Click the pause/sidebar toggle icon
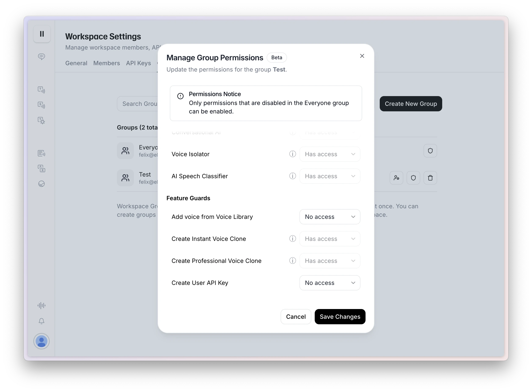 42,34
